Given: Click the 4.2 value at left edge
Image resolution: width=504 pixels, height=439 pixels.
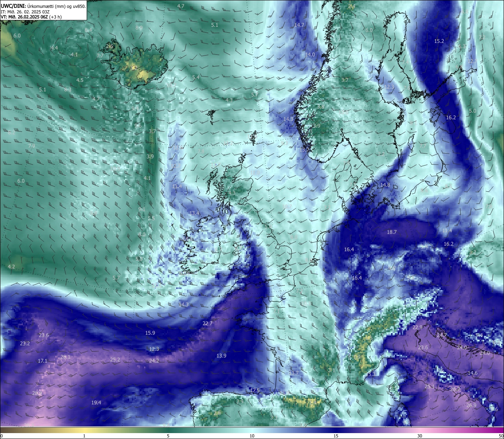Looking at the screenshot, I should (x=11, y=267).
